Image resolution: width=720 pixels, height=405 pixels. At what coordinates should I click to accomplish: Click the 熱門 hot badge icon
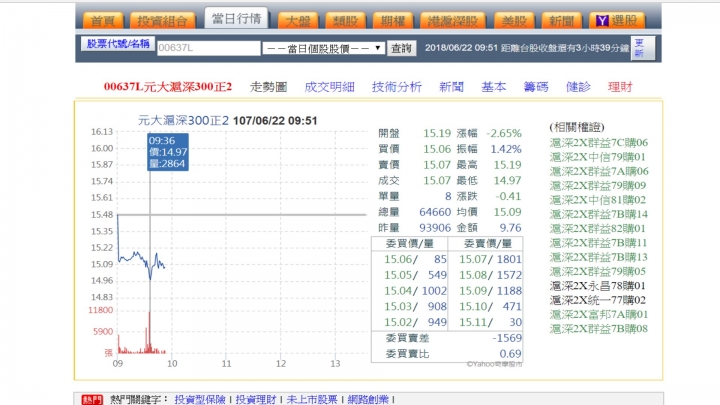[x=92, y=399]
